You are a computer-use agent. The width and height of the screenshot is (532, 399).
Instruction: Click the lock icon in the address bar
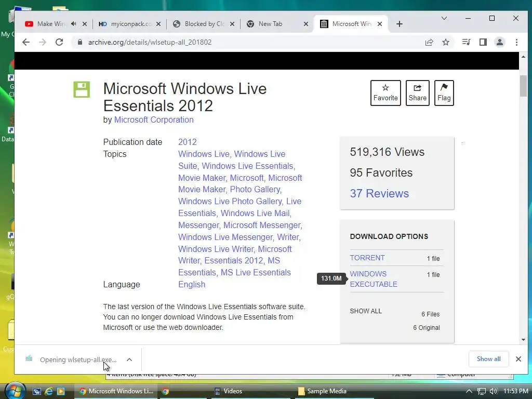click(80, 42)
